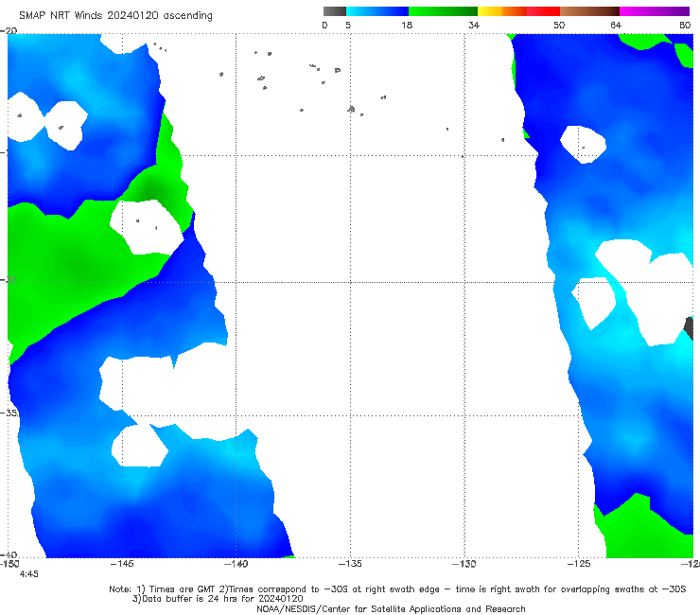
Task: Click the 'Note: 1) Times are GMT' line
Action: 397,589
